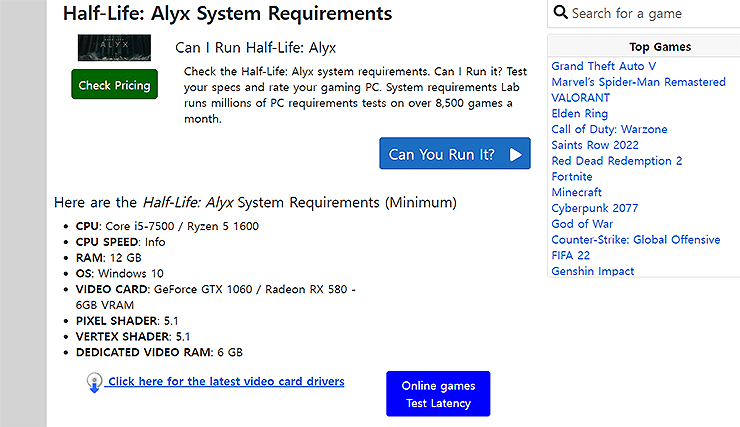Click the Can I Run Half-Life: Alyx subheading
740x427 pixels.
click(x=255, y=48)
